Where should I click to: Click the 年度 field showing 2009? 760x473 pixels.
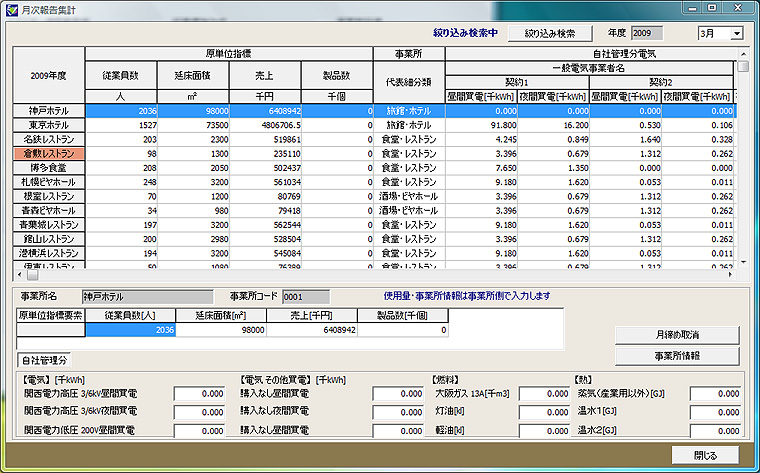[647, 33]
